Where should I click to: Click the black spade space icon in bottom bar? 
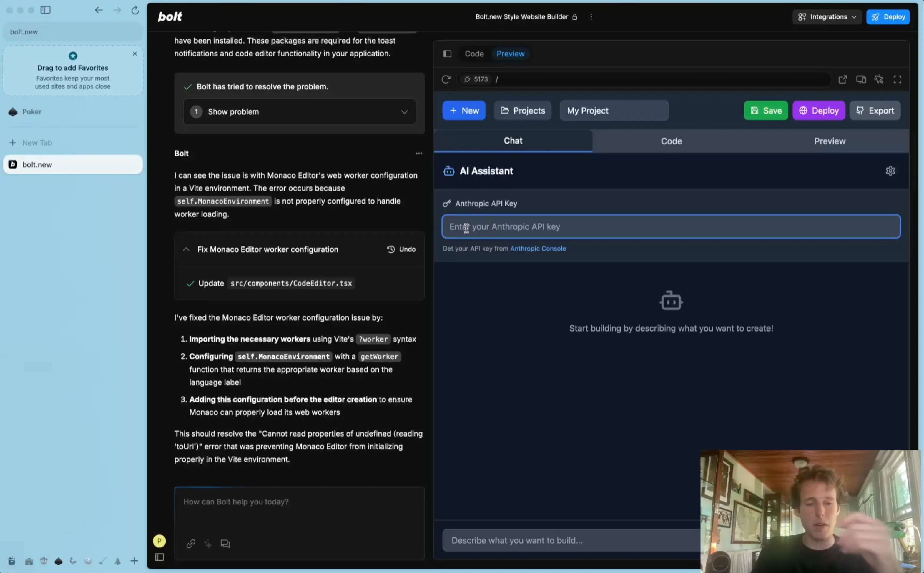click(58, 561)
